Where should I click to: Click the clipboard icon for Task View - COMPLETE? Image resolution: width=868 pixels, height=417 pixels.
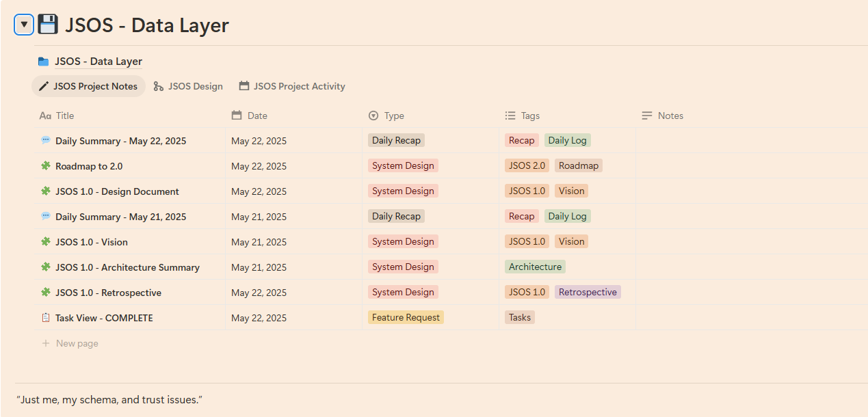[46, 317]
